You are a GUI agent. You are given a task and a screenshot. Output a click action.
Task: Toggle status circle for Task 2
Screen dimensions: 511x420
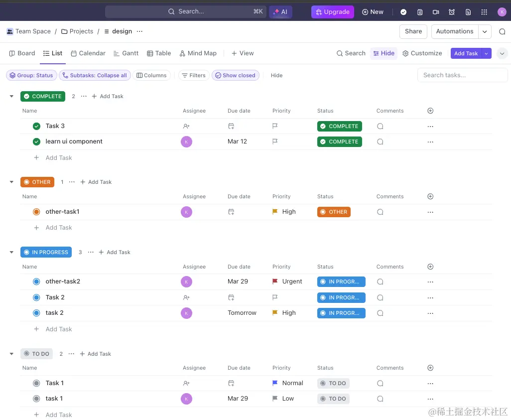pyautogui.click(x=36, y=297)
